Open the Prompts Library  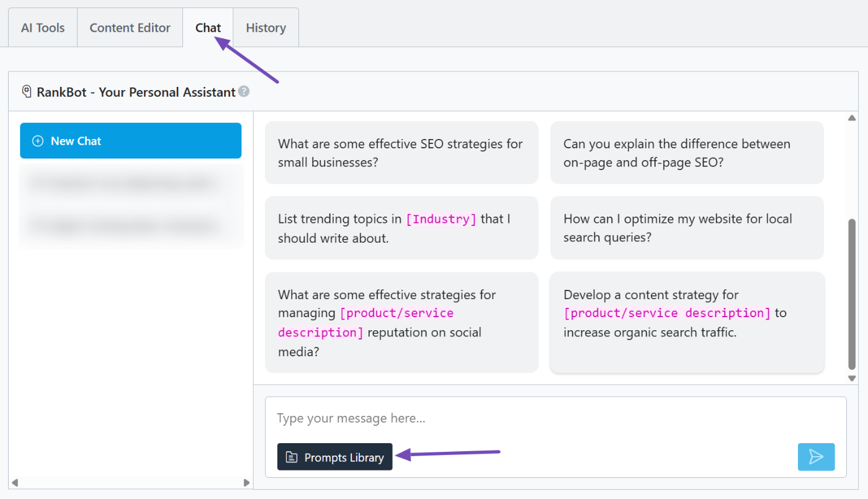[x=334, y=457]
